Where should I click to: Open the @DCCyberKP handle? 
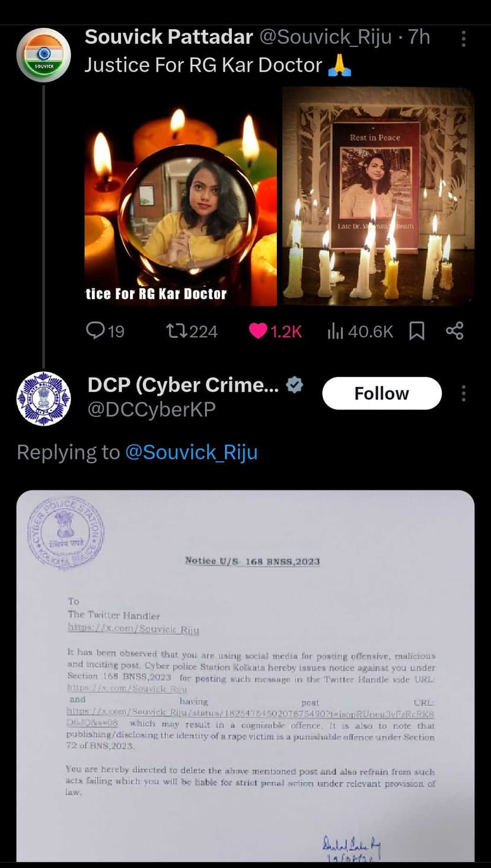(152, 410)
